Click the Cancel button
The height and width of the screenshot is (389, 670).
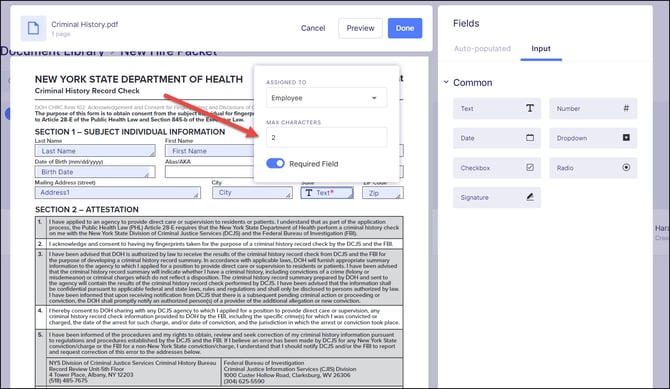313,28
